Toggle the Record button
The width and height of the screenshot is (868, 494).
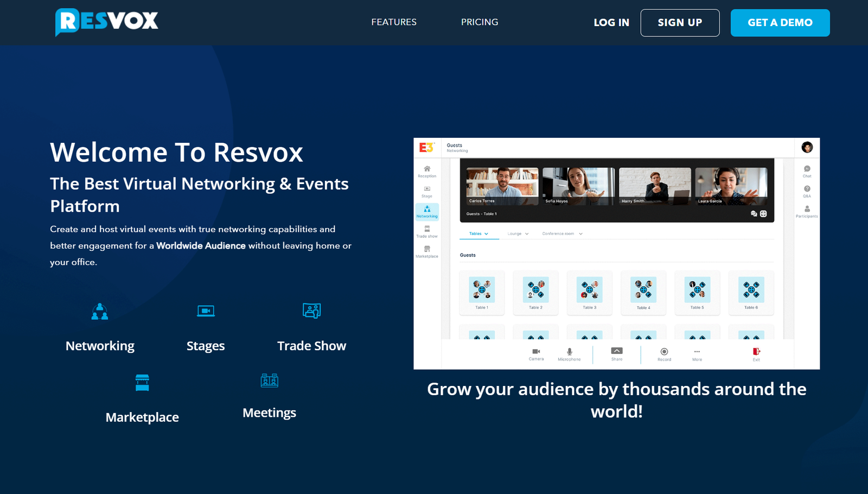click(664, 354)
